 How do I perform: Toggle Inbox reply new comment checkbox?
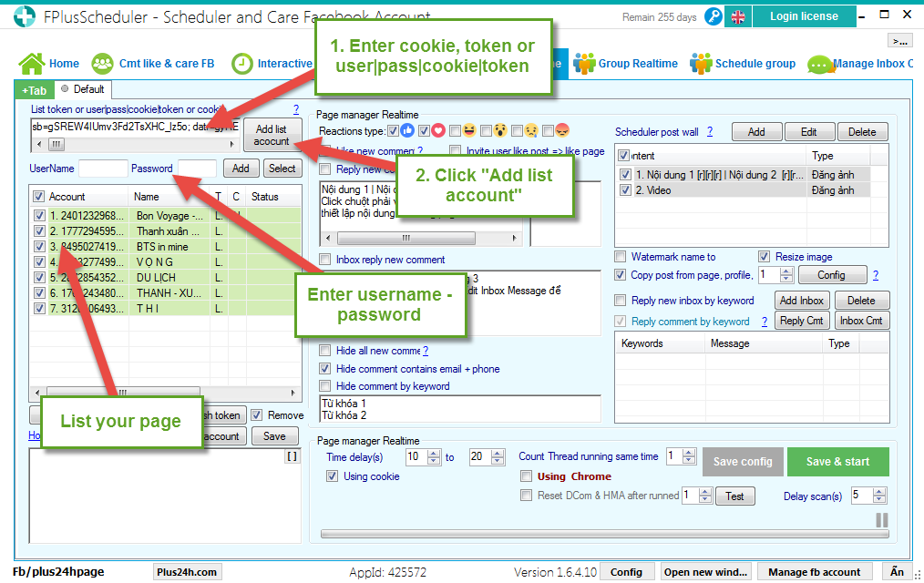coord(324,259)
